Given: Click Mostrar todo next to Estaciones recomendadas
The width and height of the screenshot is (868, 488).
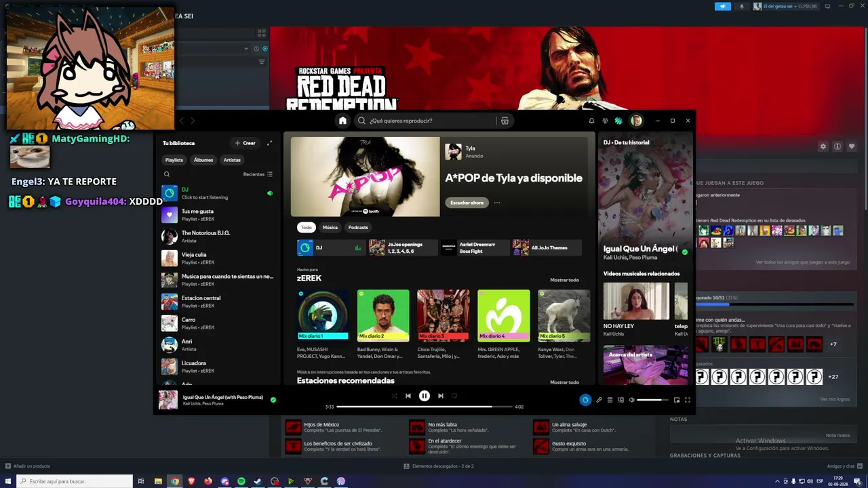Looking at the screenshot, I should pos(564,382).
